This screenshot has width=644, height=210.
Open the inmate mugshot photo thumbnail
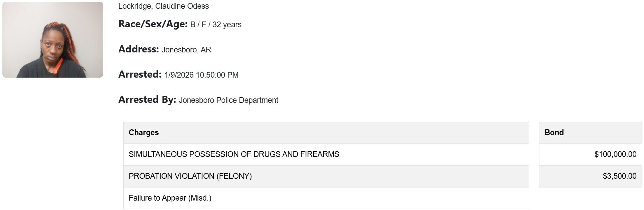53,40
